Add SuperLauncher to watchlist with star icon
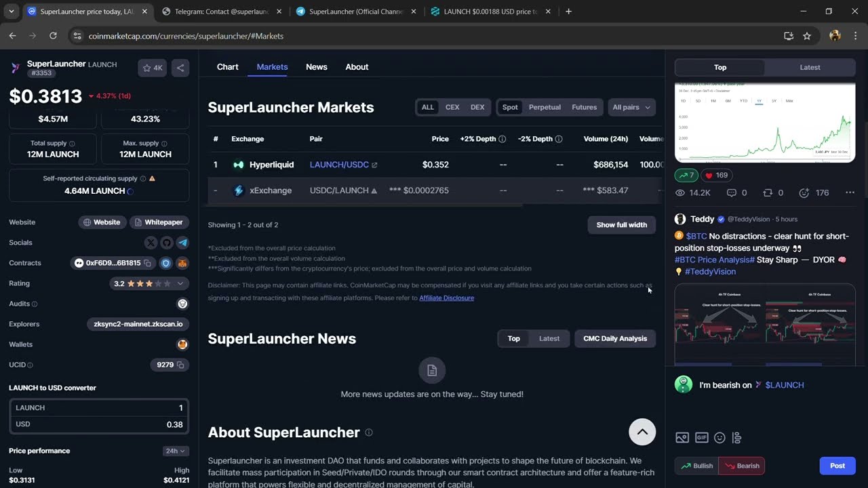868x488 pixels. [x=152, y=68]
